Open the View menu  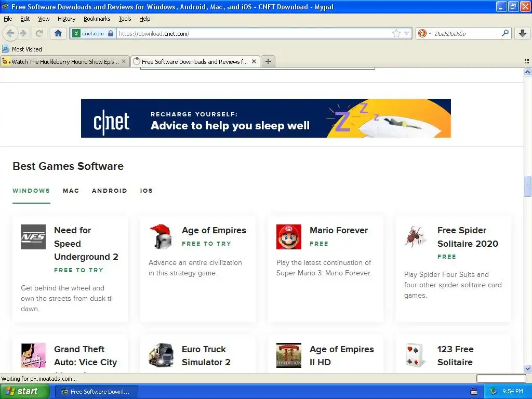pyautogui.click(x=44, y=19)
